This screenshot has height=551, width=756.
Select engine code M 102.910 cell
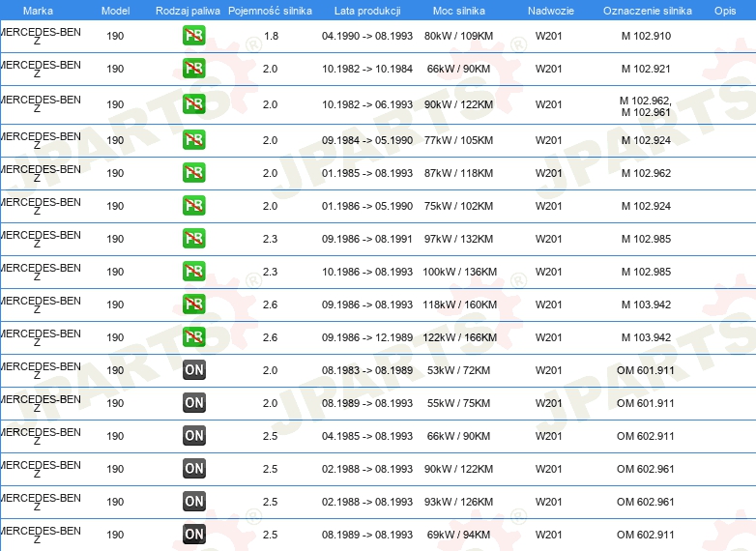[646, 36]
